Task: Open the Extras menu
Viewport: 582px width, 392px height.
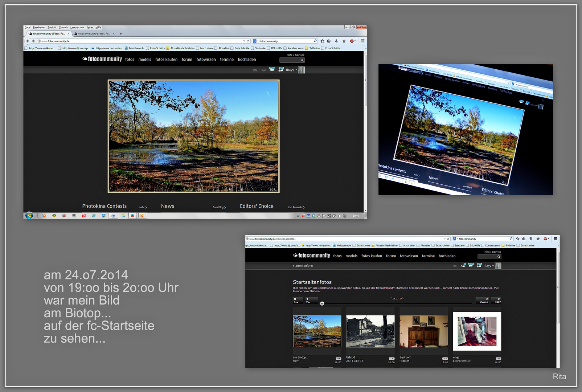Action: (x=90, y=28)
